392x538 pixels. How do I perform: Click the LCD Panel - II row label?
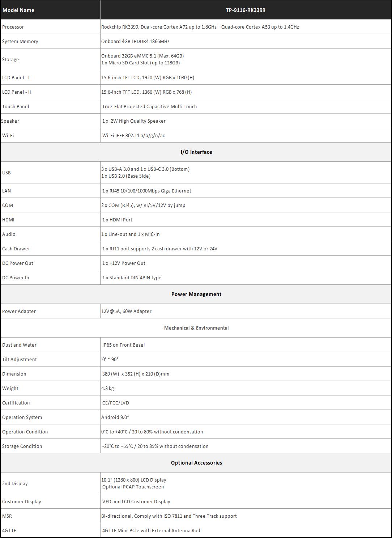(x=17, y=92)
